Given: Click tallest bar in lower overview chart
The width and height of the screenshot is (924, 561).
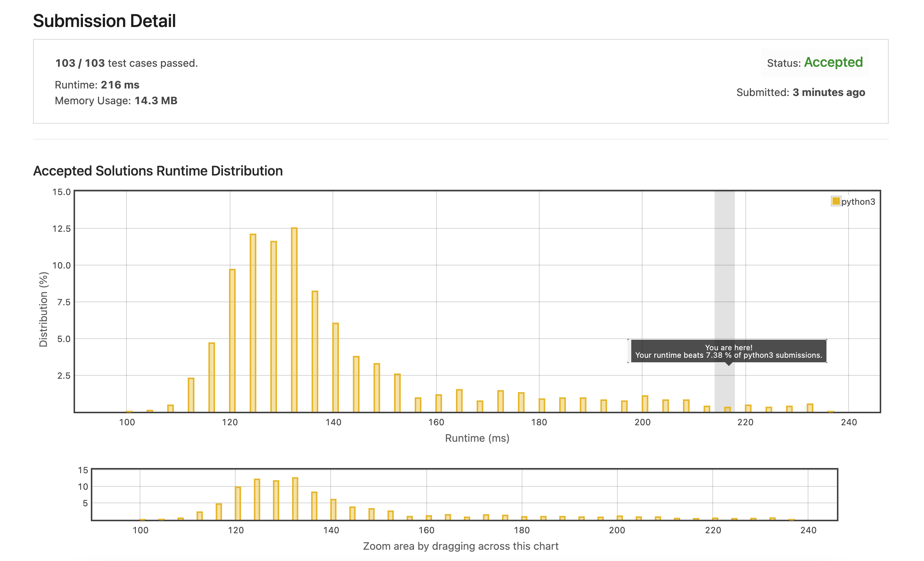Looking at the screenshot, I should coord(295,499).
